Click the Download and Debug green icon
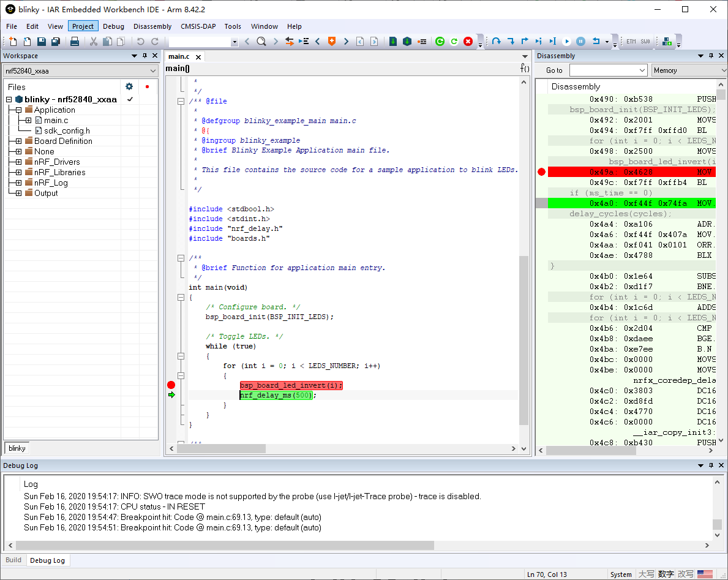 pos(440,41)
